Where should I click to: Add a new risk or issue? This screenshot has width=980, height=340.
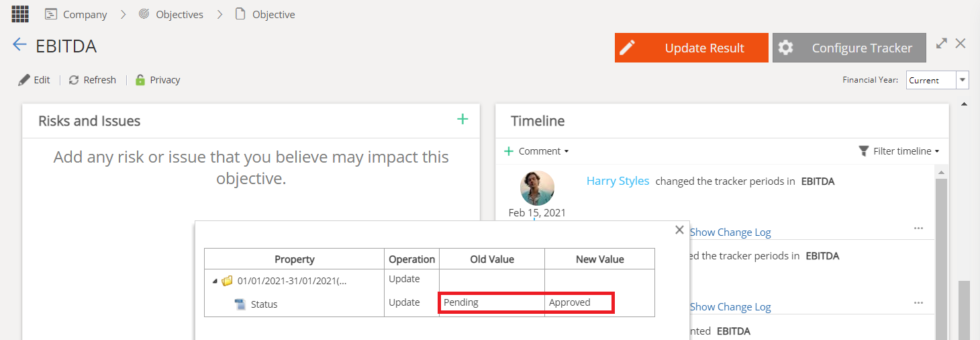[x=462, y=120]
